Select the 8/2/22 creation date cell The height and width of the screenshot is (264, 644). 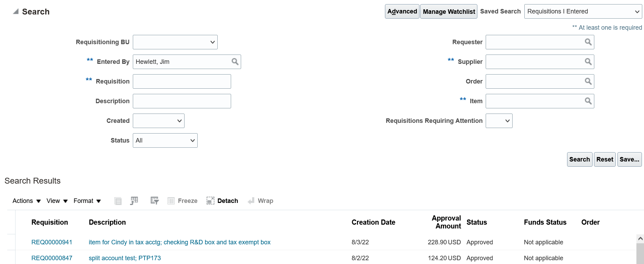360,258
